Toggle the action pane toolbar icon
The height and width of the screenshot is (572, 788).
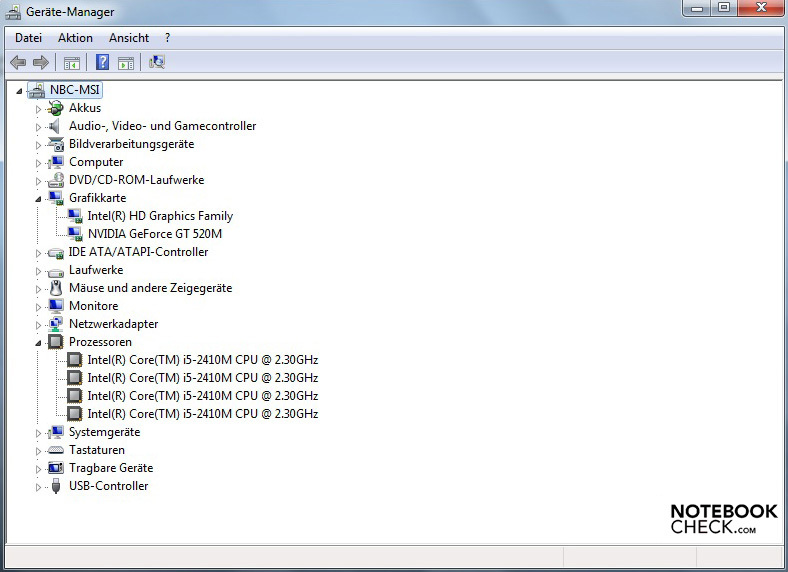126,63
